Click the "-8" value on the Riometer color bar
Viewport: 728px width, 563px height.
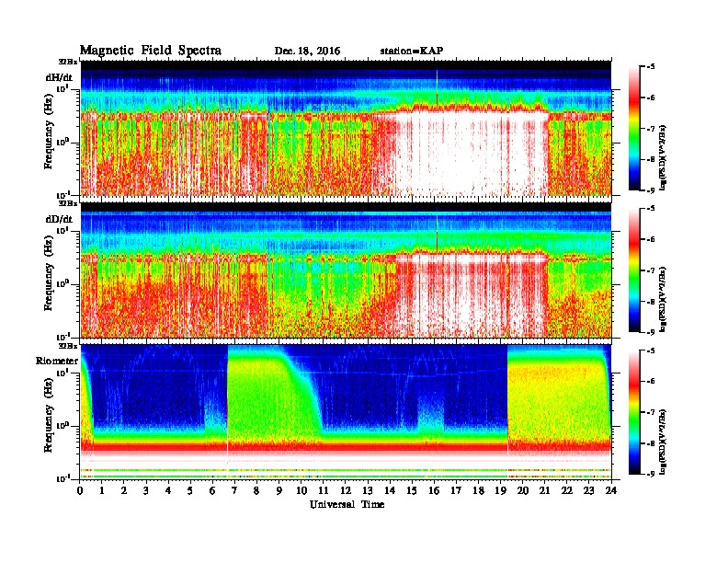(650, 443)
